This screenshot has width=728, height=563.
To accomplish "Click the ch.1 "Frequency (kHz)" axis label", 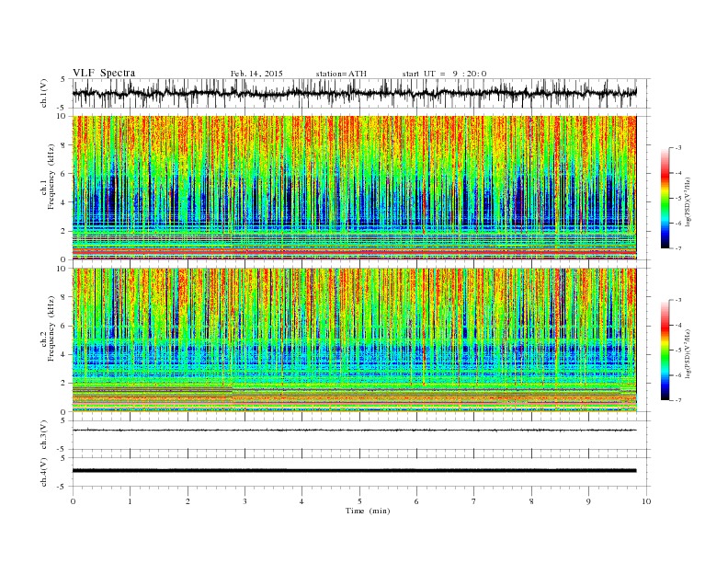I will pos(51,177).
